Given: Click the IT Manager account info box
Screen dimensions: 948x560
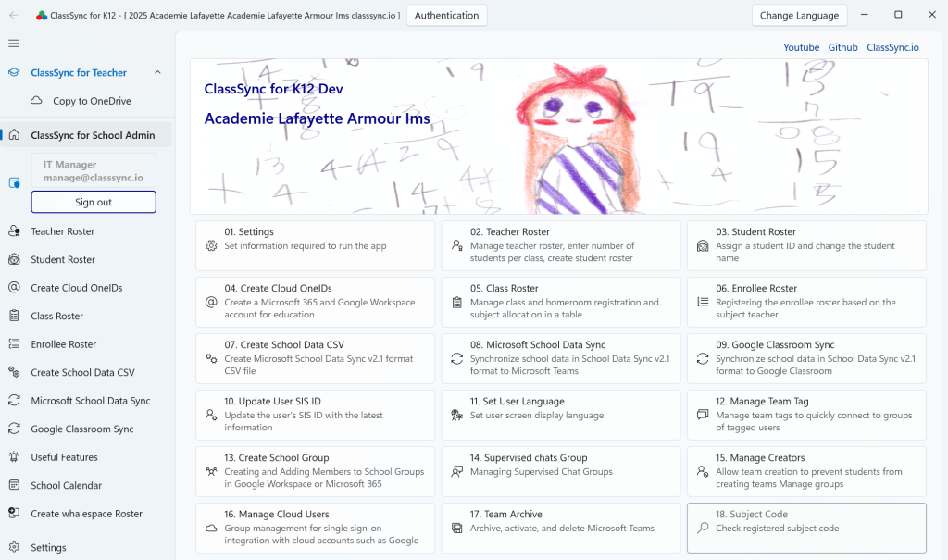Looking at the screenshot, I should [x=94, y=170].
